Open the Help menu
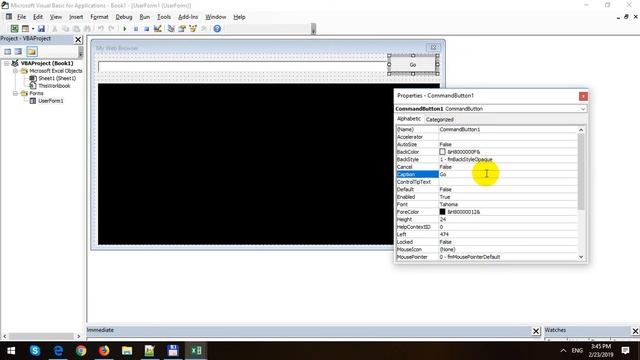 [239, 17]
